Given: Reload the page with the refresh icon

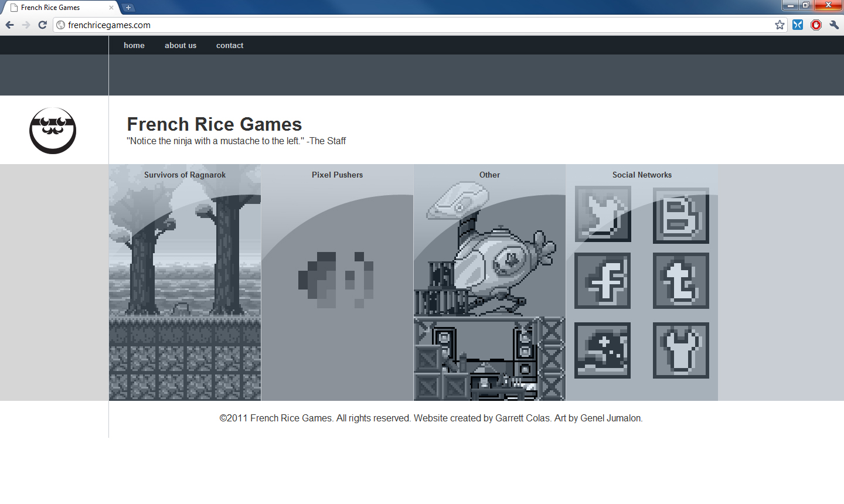Looking at the screenshot, I should click(42, 25).
